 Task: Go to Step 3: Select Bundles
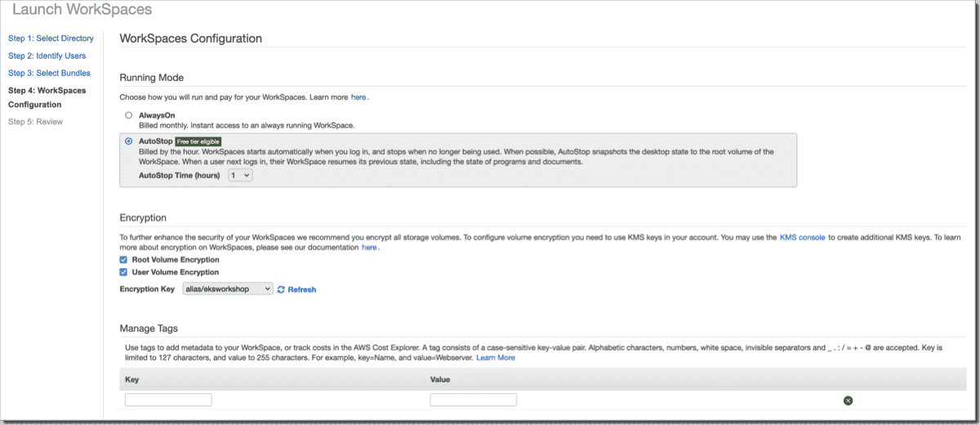(x=49, y=73)
